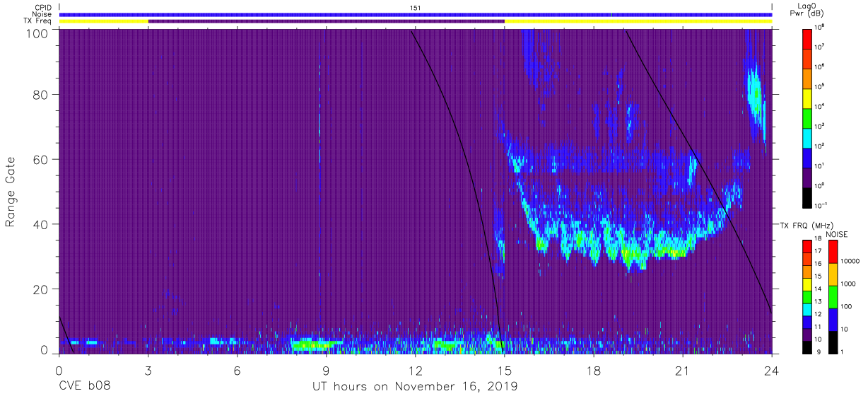
Task: Click the red segment of the TX FRQ colorbar
Action: 807,247
